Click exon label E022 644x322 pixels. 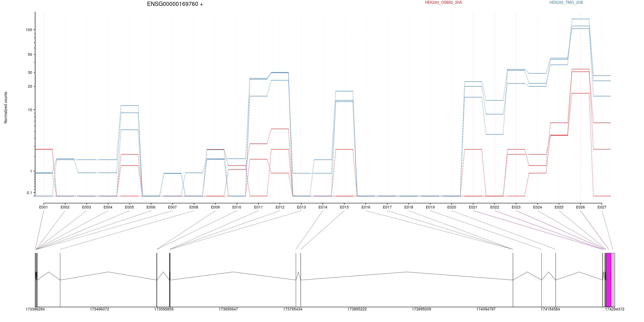point(495,207)
